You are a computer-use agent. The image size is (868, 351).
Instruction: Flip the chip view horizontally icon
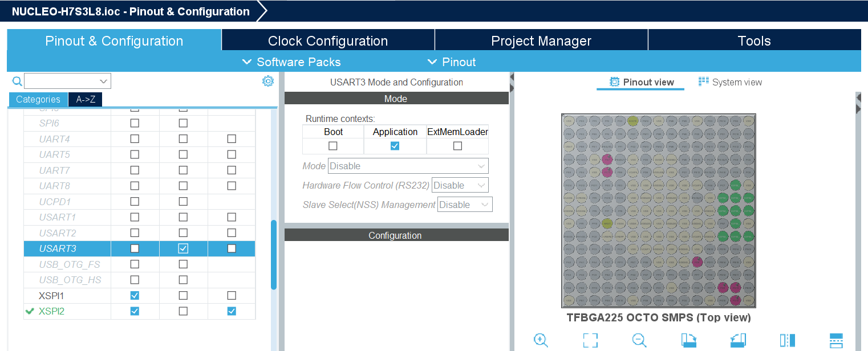point(787,340)
